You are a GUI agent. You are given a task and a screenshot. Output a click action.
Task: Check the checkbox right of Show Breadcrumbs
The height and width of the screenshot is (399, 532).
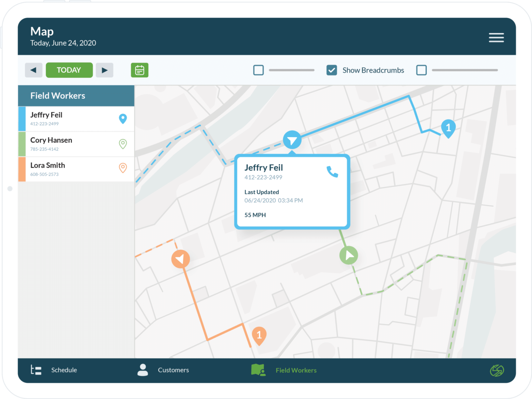click(x=421, y=70)
